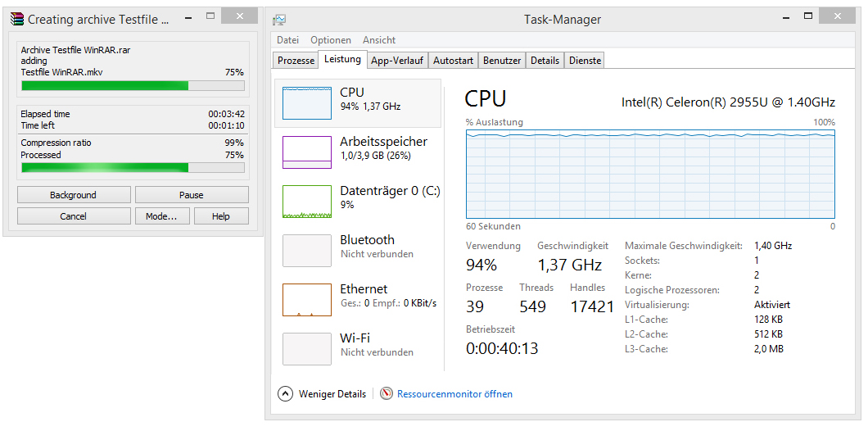This screenshot has width=868, height=431.
Task: Select the Bluetooth graph entry
Action: 307,251
